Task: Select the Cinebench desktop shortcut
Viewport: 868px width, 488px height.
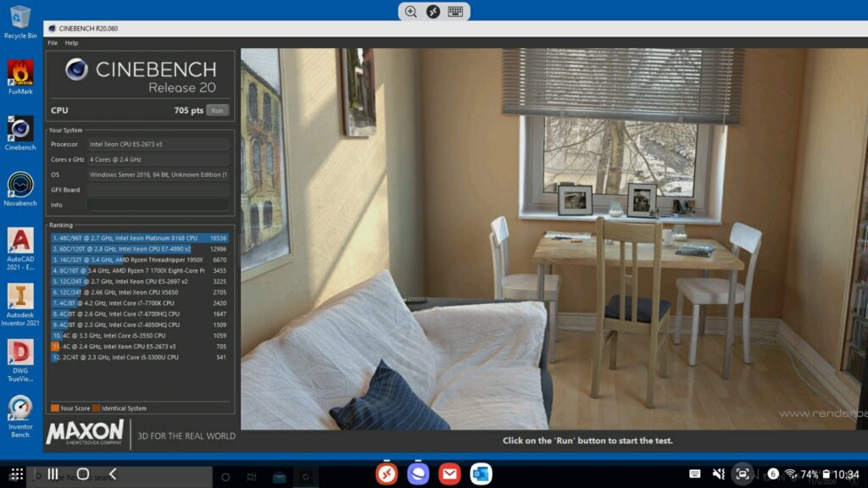Action: pos(20,133)
